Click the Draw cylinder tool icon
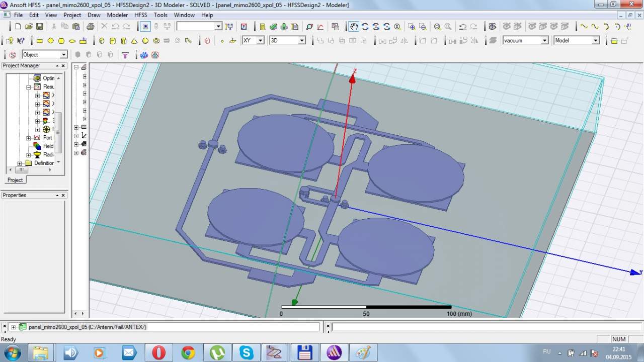Screen dimensions: 644x362 click(x=113, y=41)
